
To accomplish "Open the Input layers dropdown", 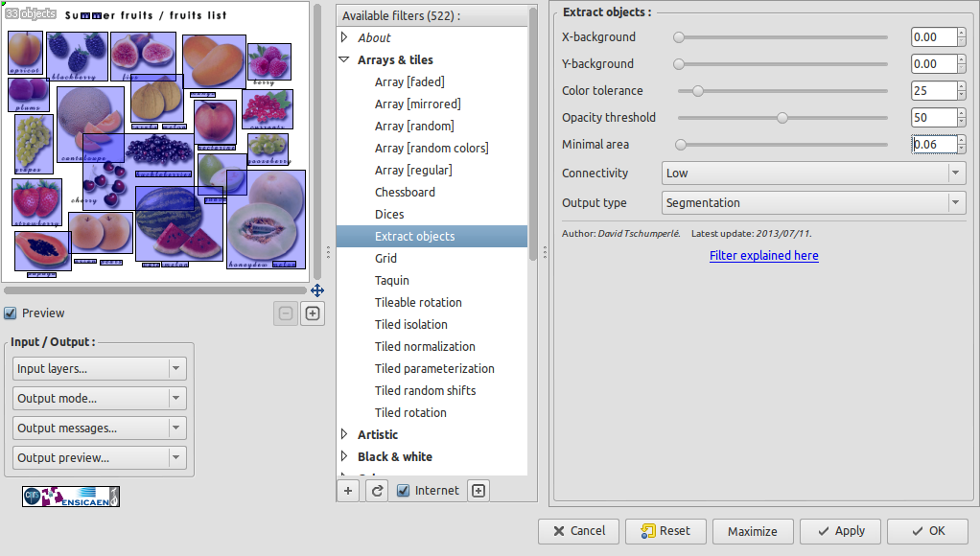I will pos(99,369).
